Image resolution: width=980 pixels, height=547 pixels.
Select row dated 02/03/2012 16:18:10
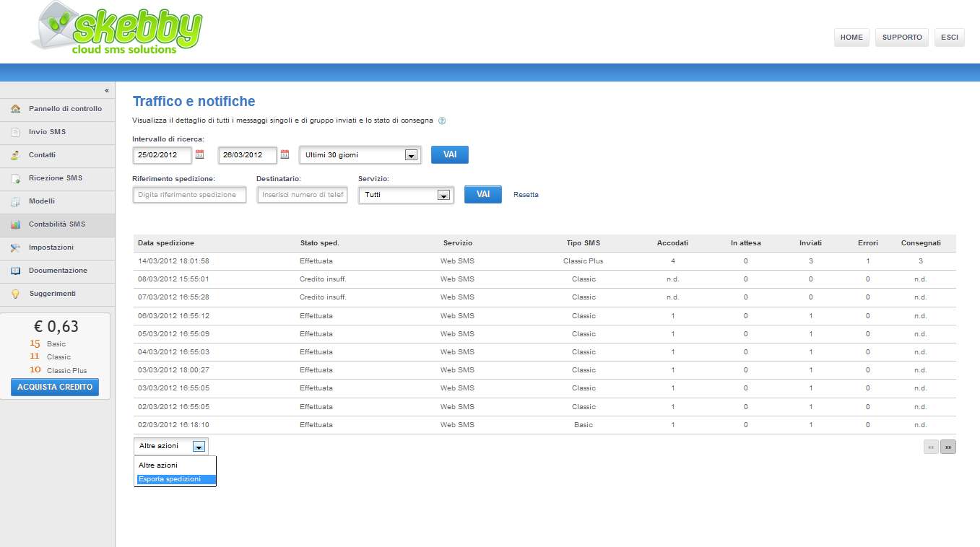coord(545,425)
